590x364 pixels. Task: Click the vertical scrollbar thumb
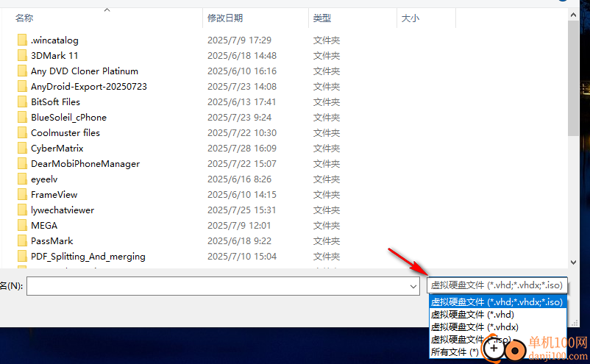[x=573, y=78]
